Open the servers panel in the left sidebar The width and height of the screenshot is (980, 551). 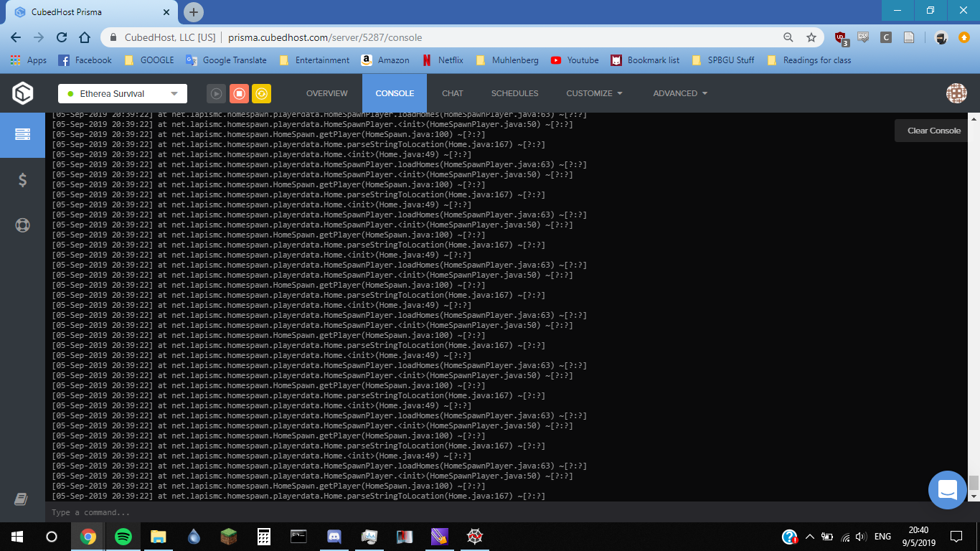point(22,133)
